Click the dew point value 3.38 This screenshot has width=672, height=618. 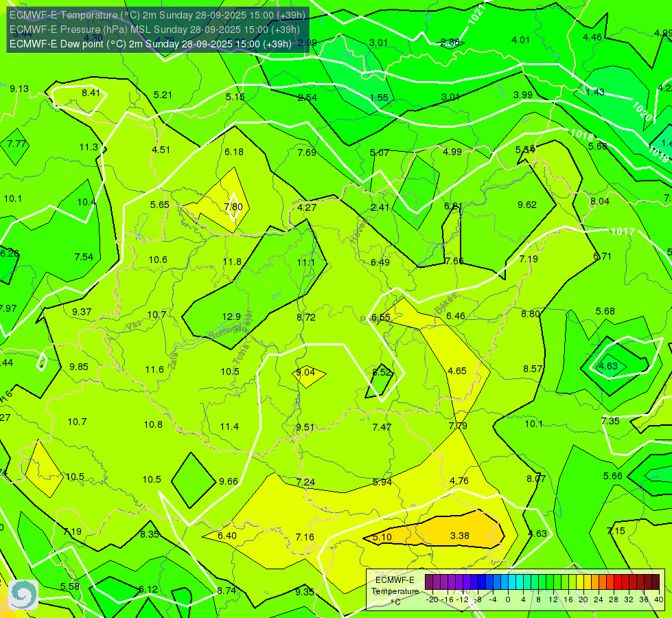pos(459,536)
